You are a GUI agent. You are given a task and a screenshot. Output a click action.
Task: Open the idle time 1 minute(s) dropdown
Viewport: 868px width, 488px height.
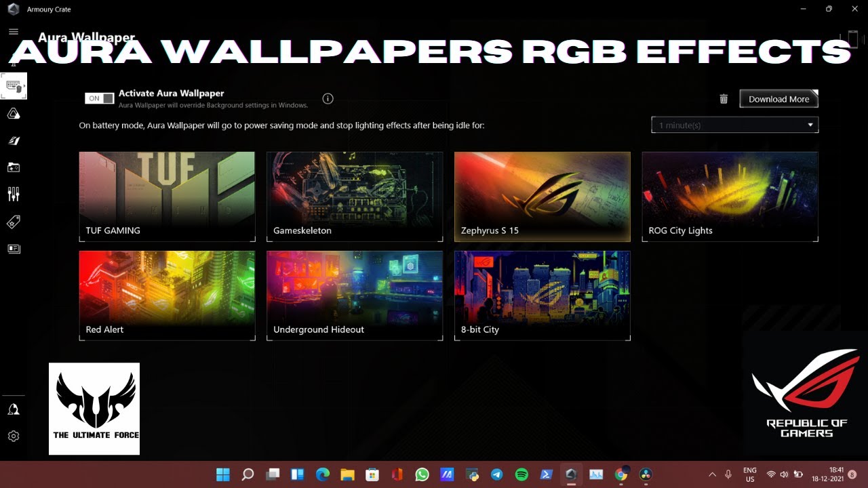[734, 125]
